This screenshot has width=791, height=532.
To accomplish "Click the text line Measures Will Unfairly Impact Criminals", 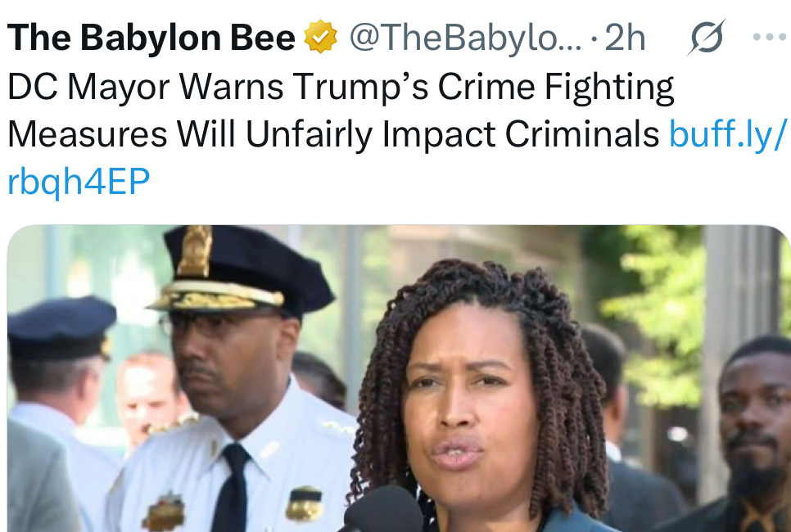I will [x=333, y=134].
